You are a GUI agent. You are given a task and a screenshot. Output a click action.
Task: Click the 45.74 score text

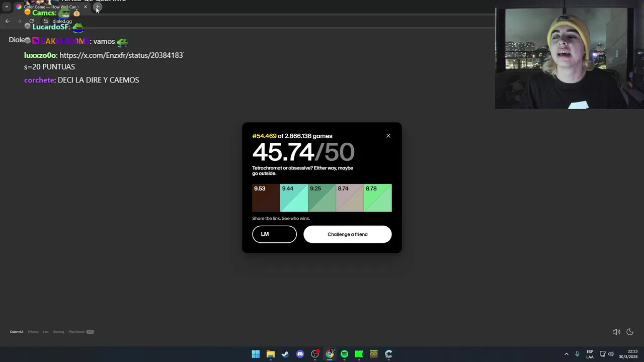point(283,152)
